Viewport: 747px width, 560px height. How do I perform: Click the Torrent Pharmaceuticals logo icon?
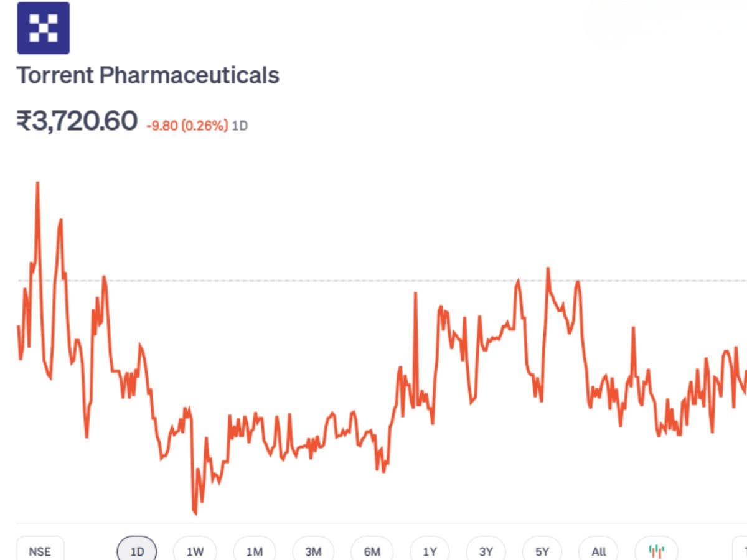click(x=43, y=28)
